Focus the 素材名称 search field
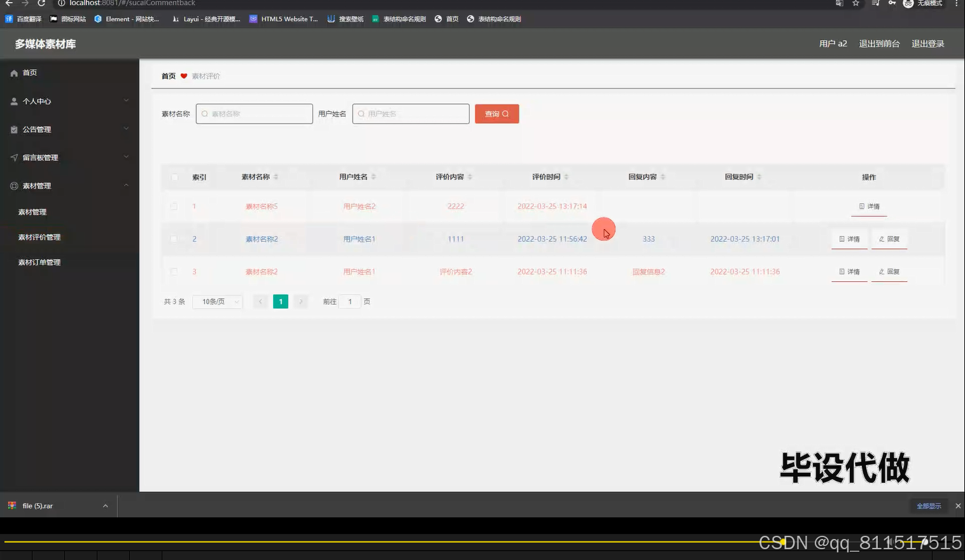The width and height of the screenshot is (965, 560). coord(255,114)
